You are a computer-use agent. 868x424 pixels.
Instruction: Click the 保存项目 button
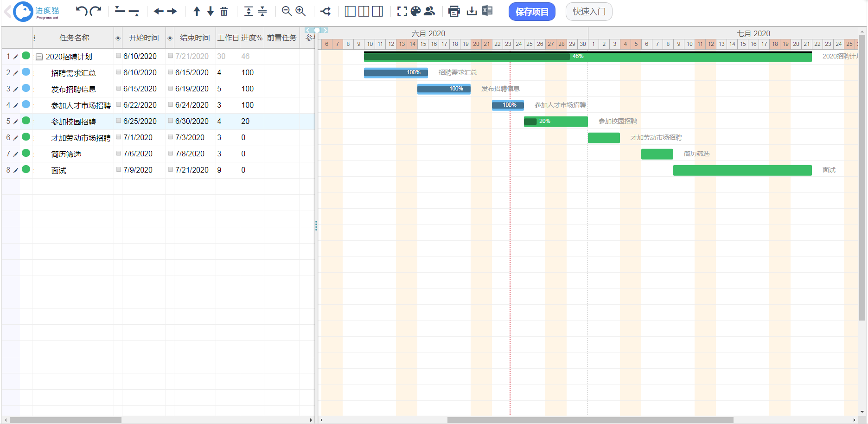pyautogui.click(x=531, y=12)
